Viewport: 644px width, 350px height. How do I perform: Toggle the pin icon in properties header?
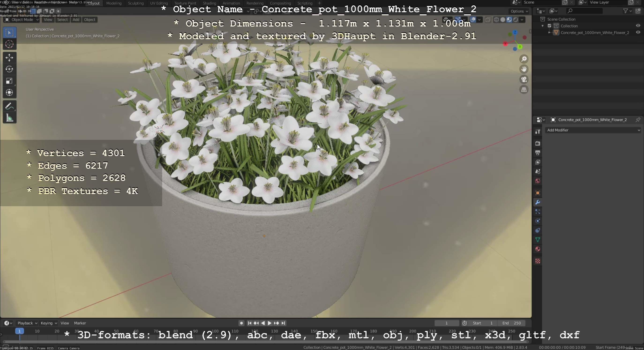(638, 120)
